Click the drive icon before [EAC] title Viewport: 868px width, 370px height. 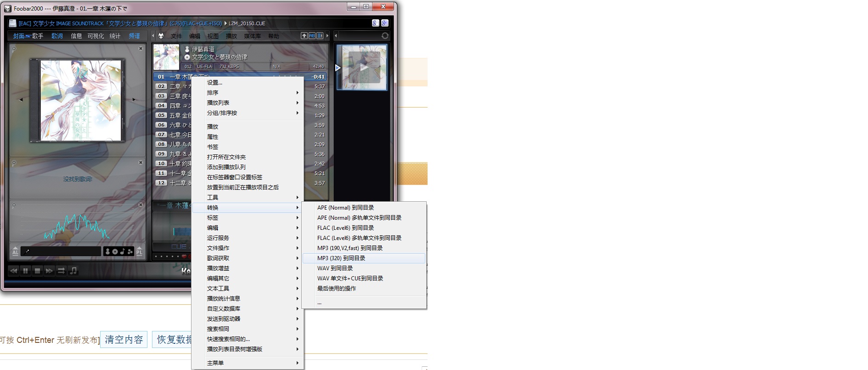[13, 23]
